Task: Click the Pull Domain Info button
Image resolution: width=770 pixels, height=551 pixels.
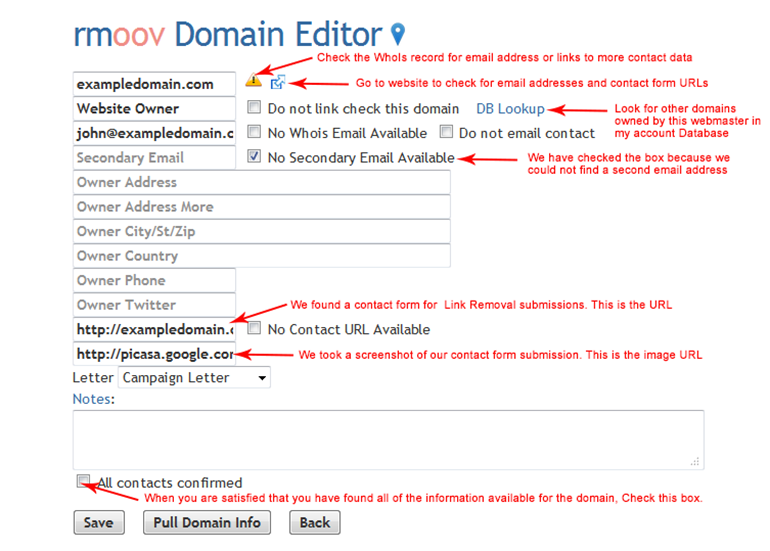Action: coord(207,522)
